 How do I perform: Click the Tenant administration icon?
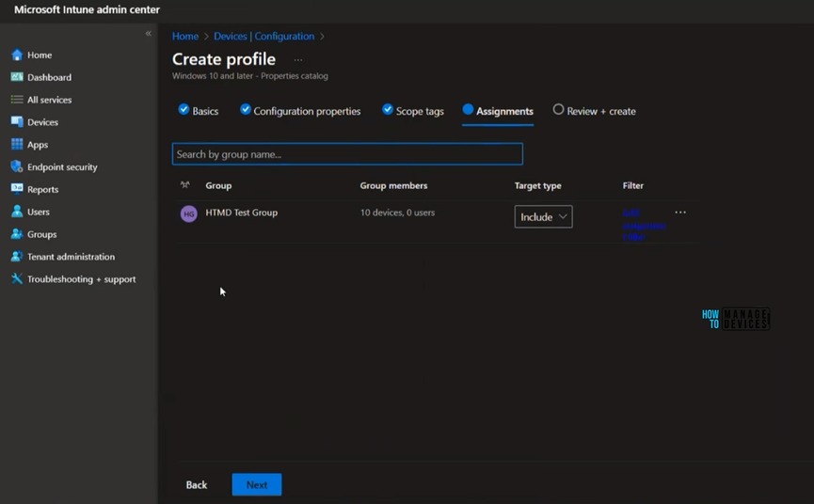tap(17, 256)
